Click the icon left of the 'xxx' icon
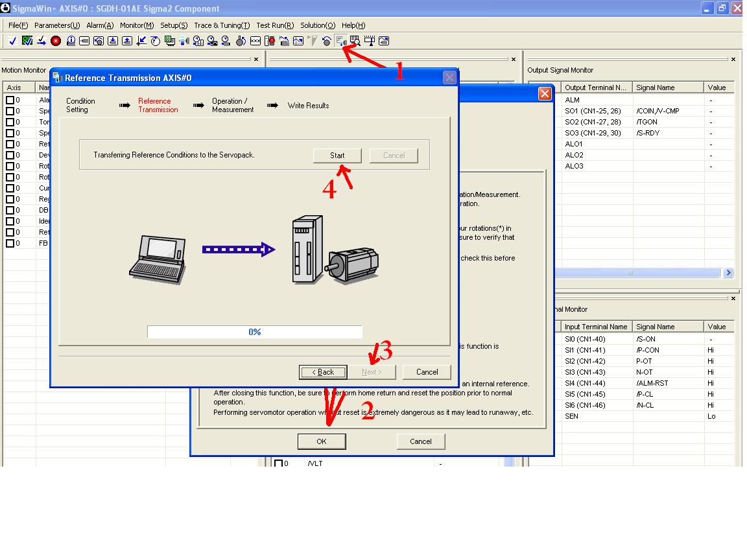The height and width of the screenshot is (560, 747). [x=241, y=41]
